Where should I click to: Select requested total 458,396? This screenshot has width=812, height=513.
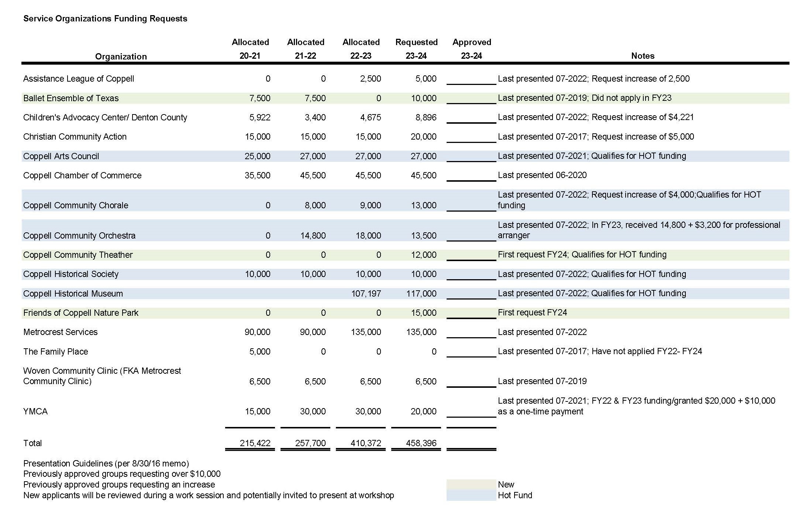coord(421,443)
